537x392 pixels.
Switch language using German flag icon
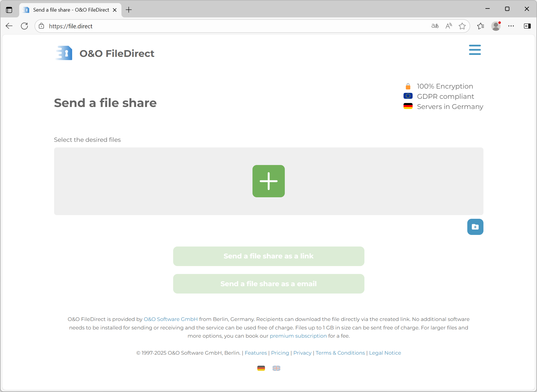261,368
